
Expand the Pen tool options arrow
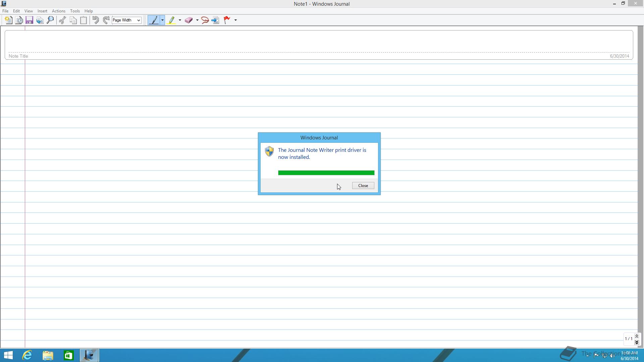tap(162, 20)
